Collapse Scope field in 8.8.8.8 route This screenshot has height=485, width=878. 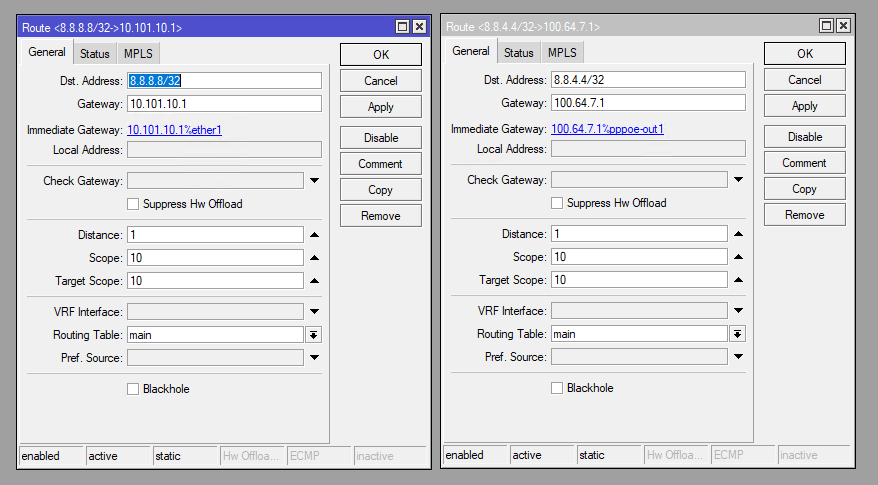(x=315, y=258)
